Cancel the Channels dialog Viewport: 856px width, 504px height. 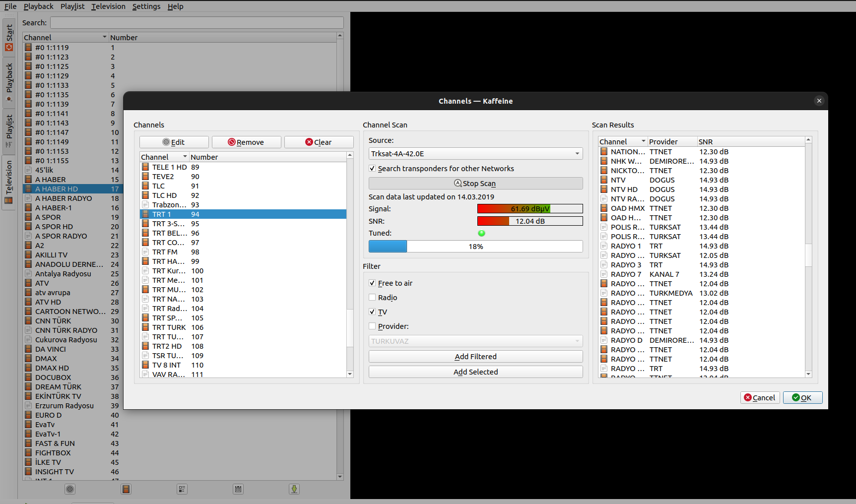coord(760,398)
